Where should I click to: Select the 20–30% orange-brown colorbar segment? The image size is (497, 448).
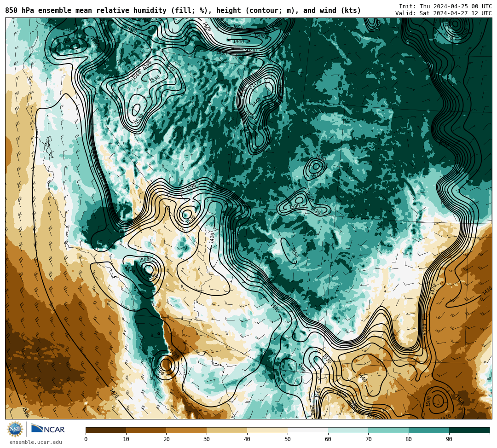(x=187, y=430)
